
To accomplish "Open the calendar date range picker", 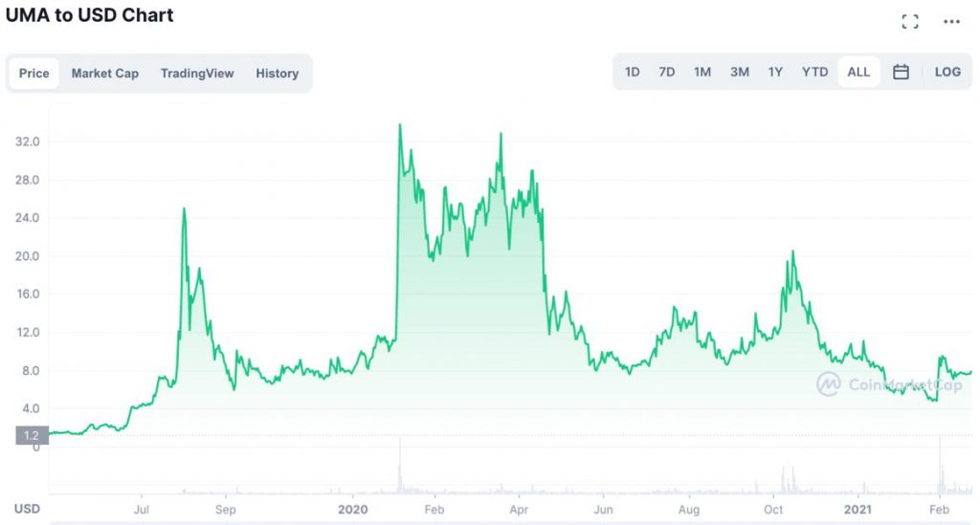I will (x=901, y=72).
